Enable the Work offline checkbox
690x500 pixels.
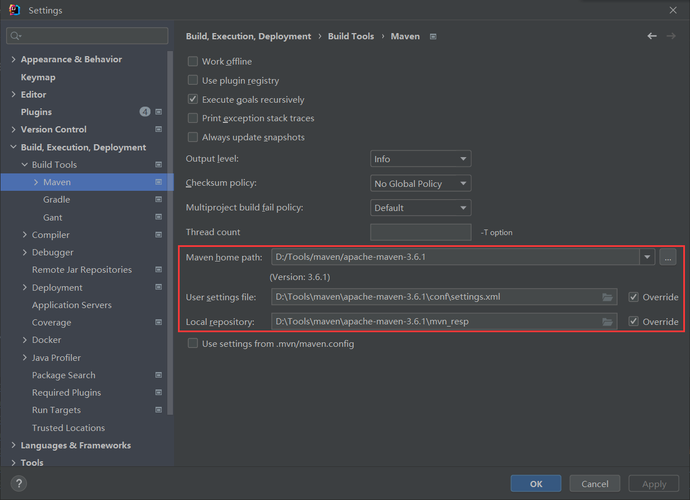tap(193, 62)
